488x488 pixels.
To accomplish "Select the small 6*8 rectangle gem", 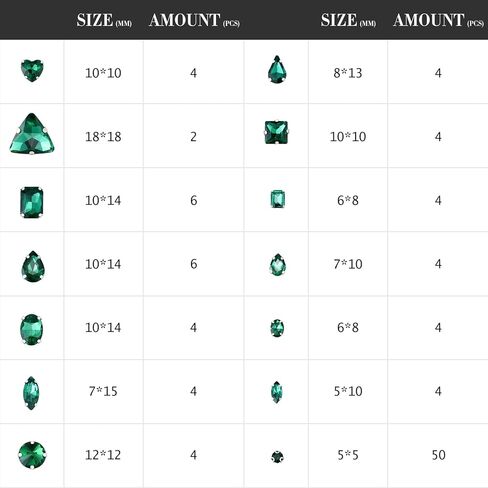I will tap(277, 199).
